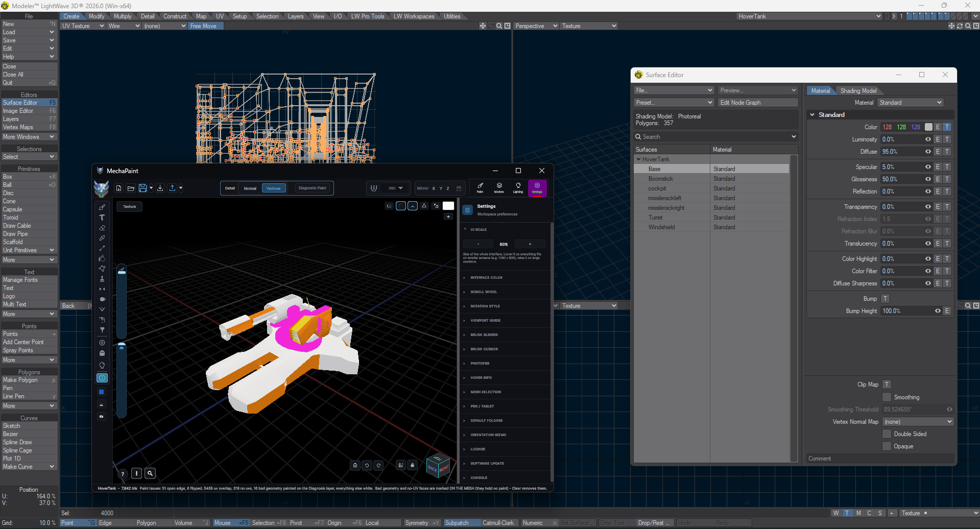Collapse the Standard material section

point(812,115)
